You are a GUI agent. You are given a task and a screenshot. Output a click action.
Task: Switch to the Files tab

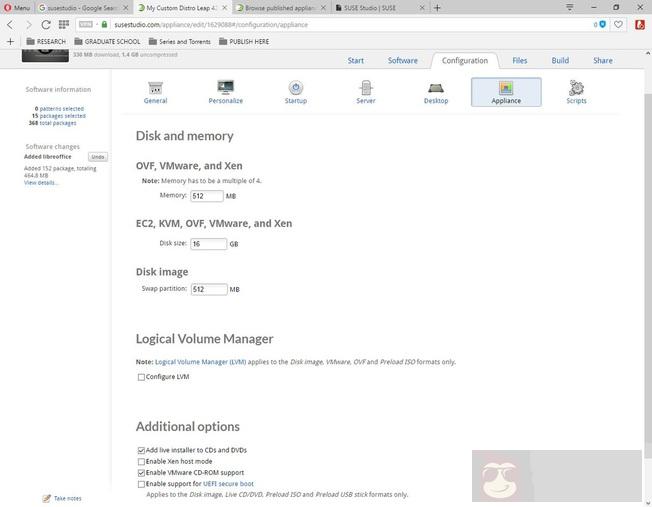(519, 61)
